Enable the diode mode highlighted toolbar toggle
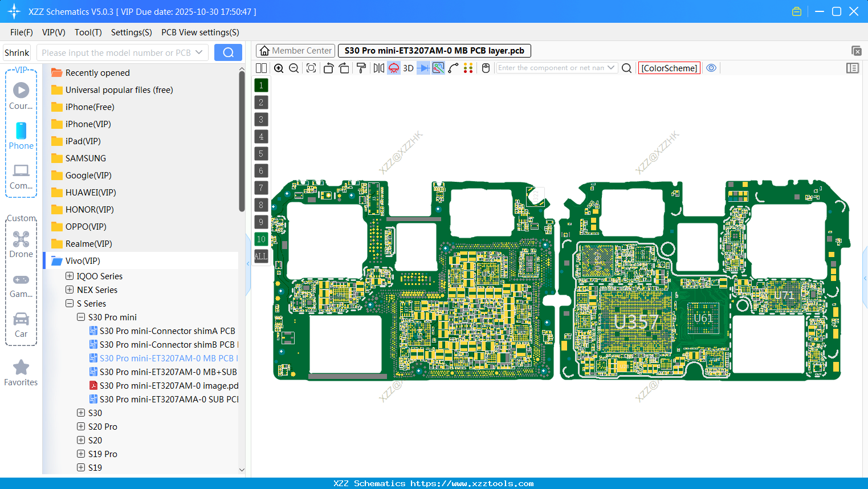Screen dimensions: 868x489 (x=424, y=68)
